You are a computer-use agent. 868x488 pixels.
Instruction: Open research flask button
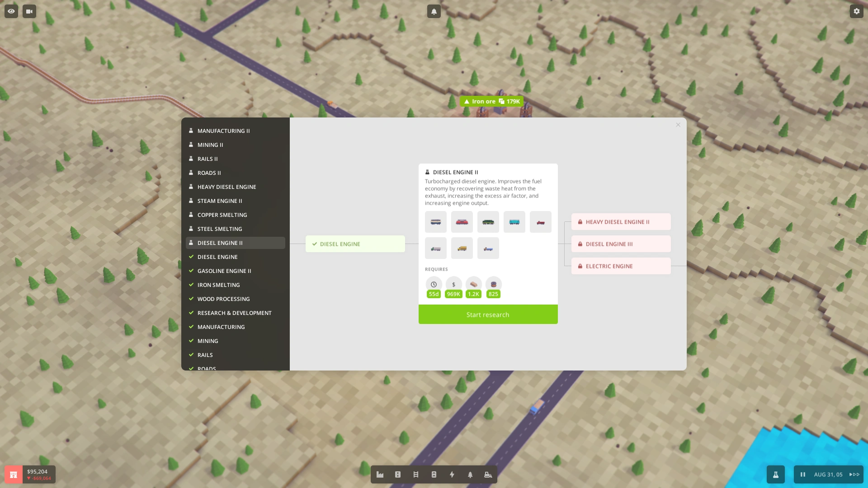(775, 474)
